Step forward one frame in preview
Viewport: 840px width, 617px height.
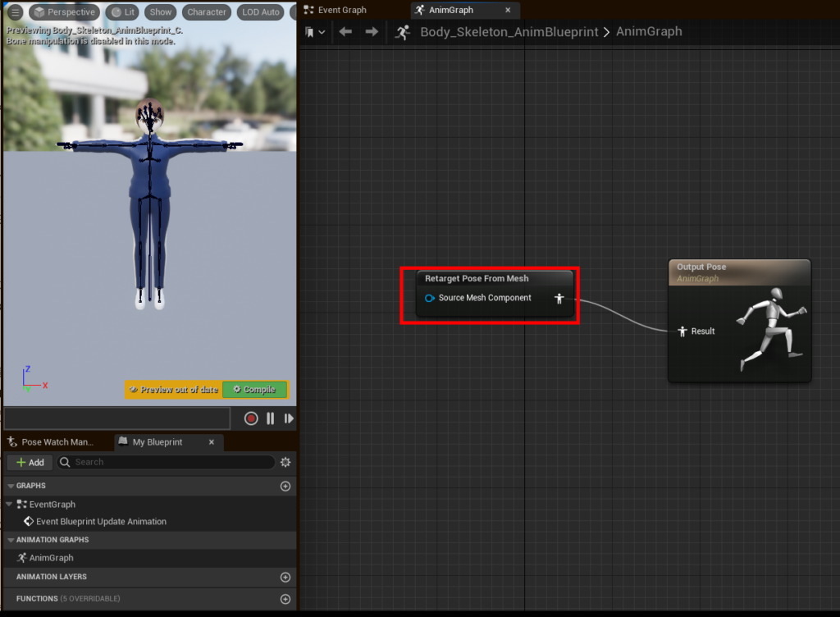289,418
